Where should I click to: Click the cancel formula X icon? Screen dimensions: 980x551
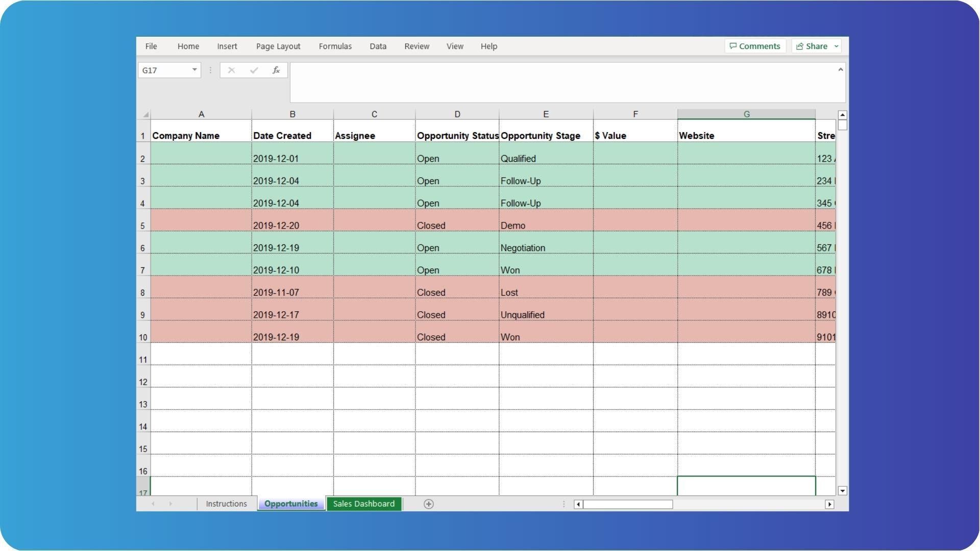pos(232,69)
